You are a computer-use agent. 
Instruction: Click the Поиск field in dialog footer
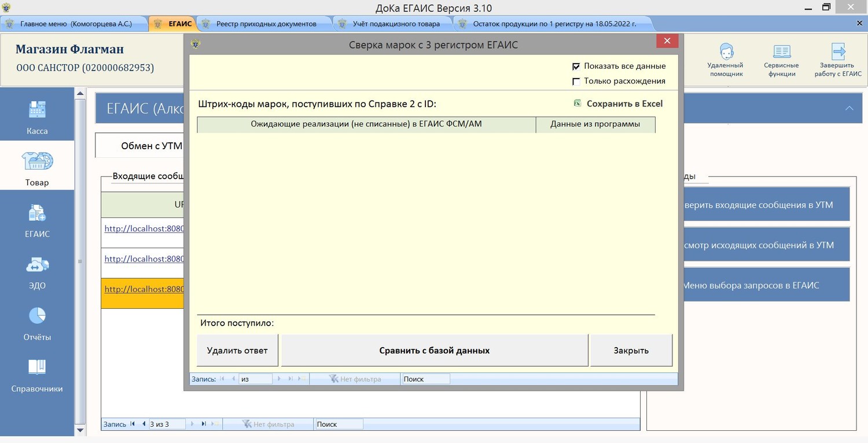point(425,379)
